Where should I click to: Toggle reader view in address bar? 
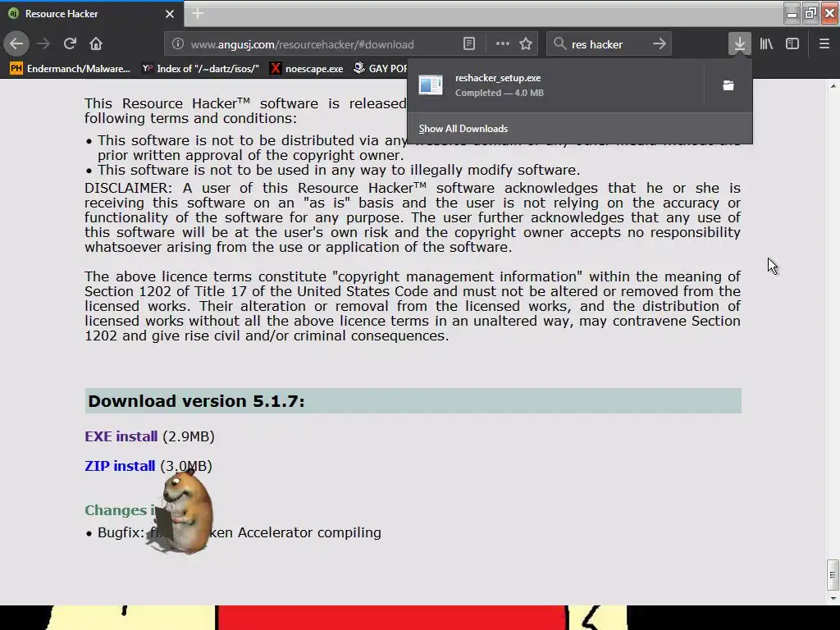point(468,44)
